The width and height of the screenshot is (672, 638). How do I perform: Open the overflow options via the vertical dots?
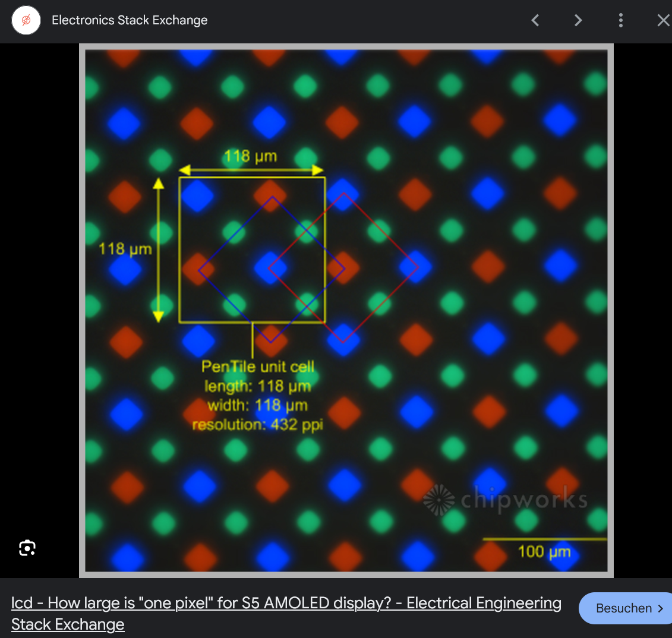tap(620, 20)
